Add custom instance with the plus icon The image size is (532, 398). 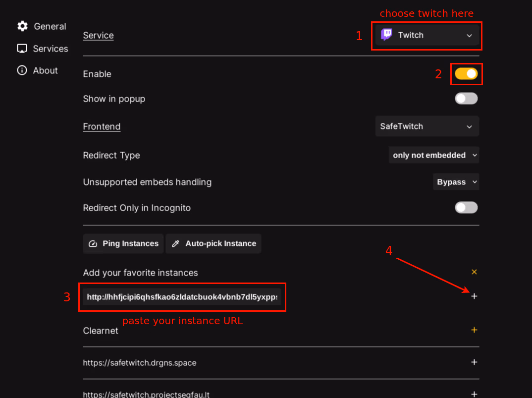[474, 296]
